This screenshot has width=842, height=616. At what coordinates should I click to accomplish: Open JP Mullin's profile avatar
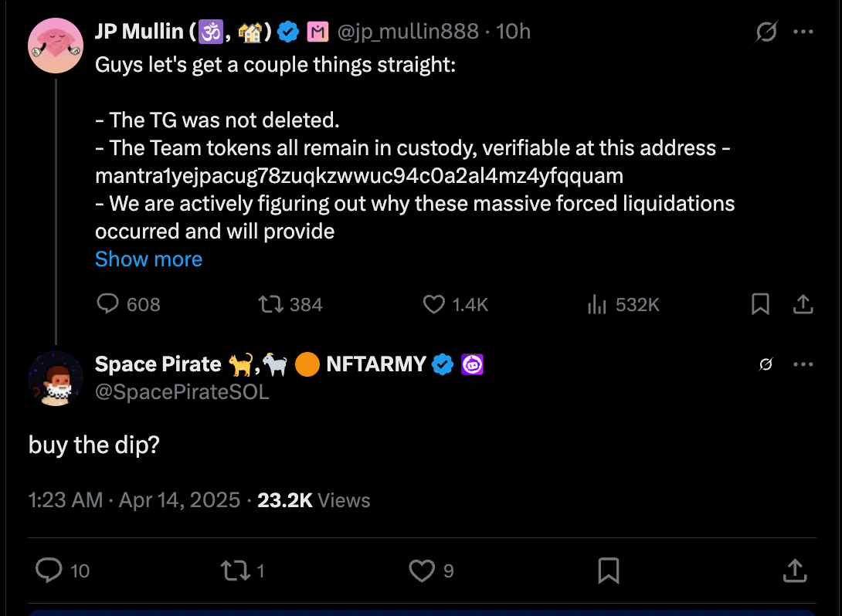(x=56, y=46)
